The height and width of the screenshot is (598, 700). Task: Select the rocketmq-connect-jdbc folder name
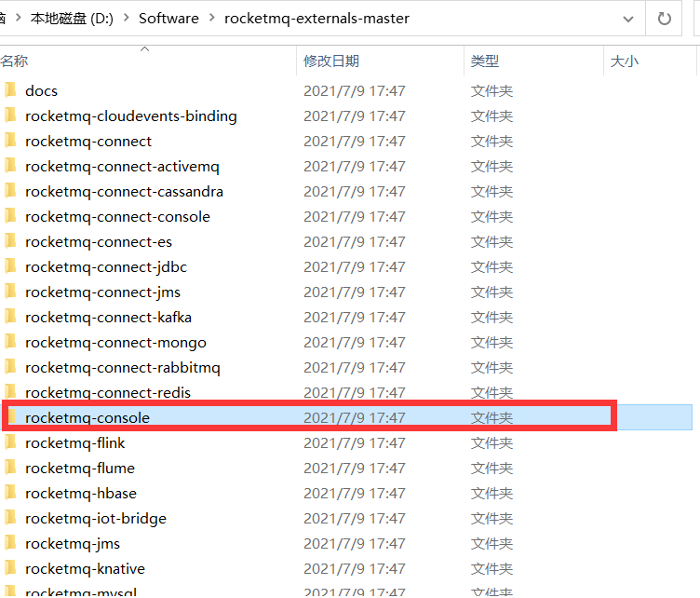(106, 267)
